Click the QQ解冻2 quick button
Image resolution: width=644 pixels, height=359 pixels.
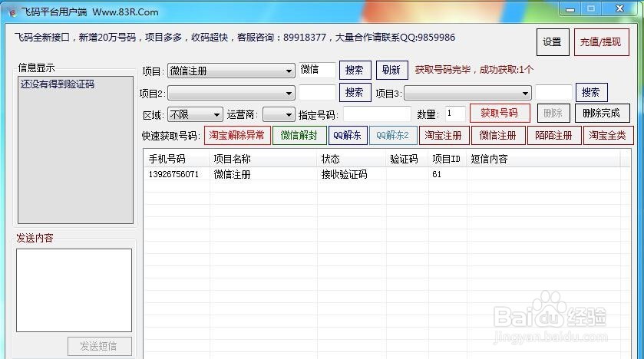(x=393, y=136)
